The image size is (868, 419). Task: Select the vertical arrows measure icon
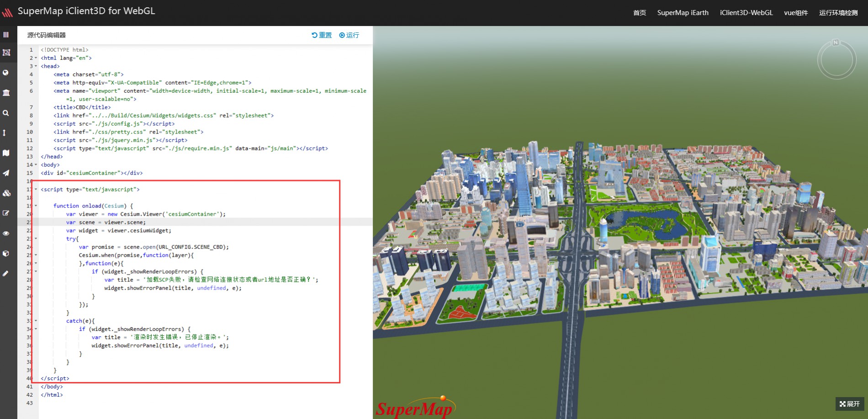point(4,133)
